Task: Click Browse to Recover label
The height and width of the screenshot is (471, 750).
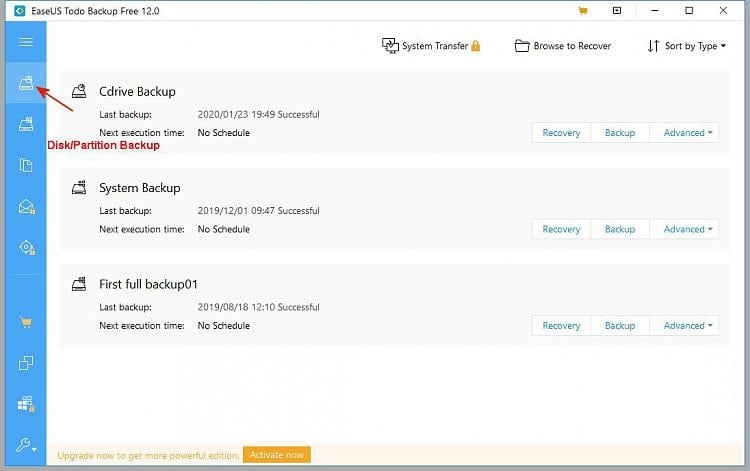Action: (572, 46)
